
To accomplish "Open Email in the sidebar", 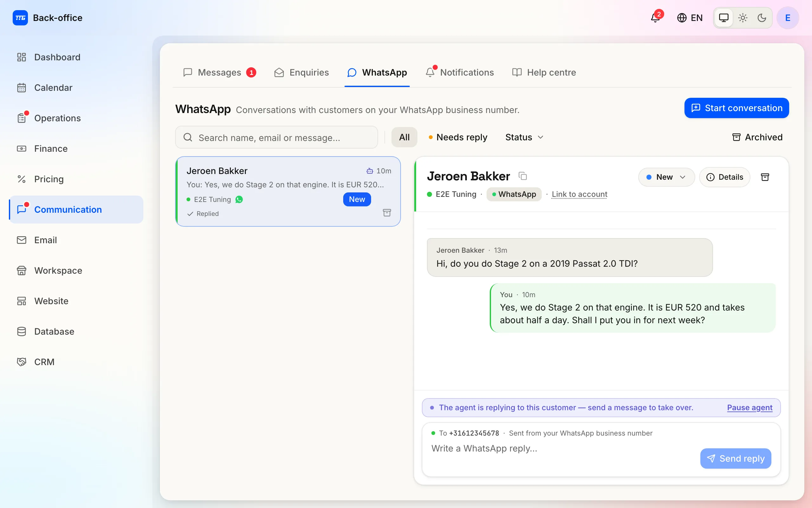I will (x=76, y=240).
